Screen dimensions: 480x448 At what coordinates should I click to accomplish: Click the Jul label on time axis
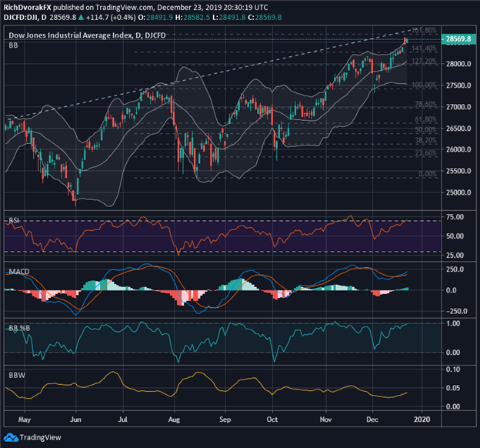coord(123,420)
